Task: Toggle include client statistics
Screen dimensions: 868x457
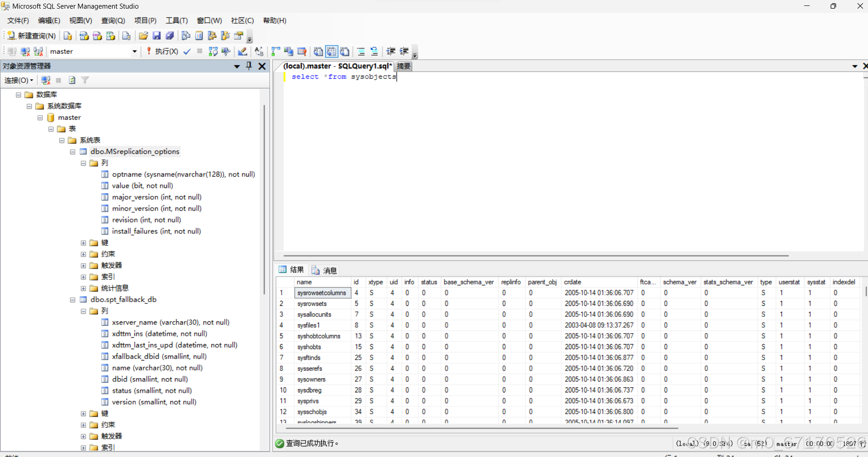Action: [x=289, y=51]
